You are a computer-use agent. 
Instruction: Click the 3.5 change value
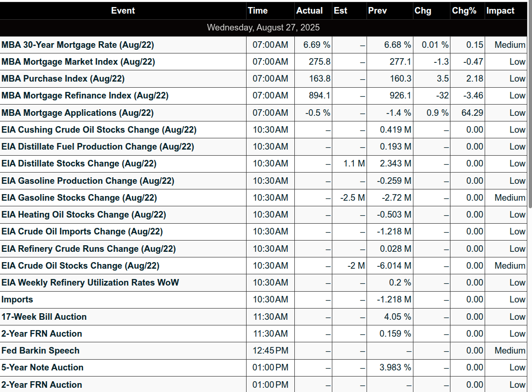pyautogui.click(x=442, y=79)
